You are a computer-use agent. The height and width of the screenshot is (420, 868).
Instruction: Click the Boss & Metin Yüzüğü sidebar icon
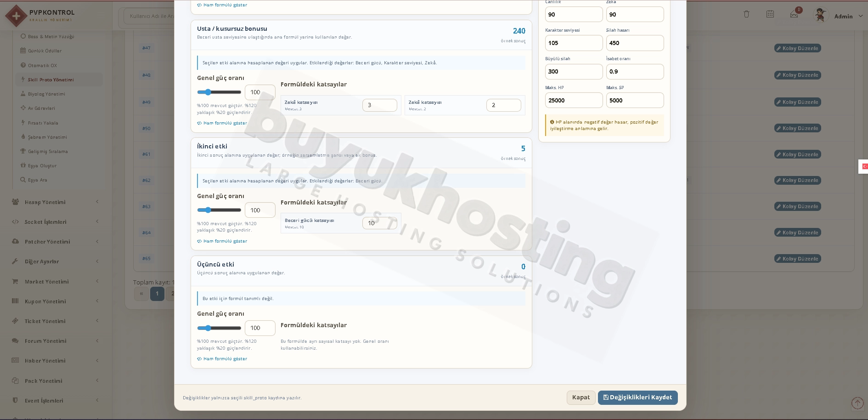pos(23,36)
